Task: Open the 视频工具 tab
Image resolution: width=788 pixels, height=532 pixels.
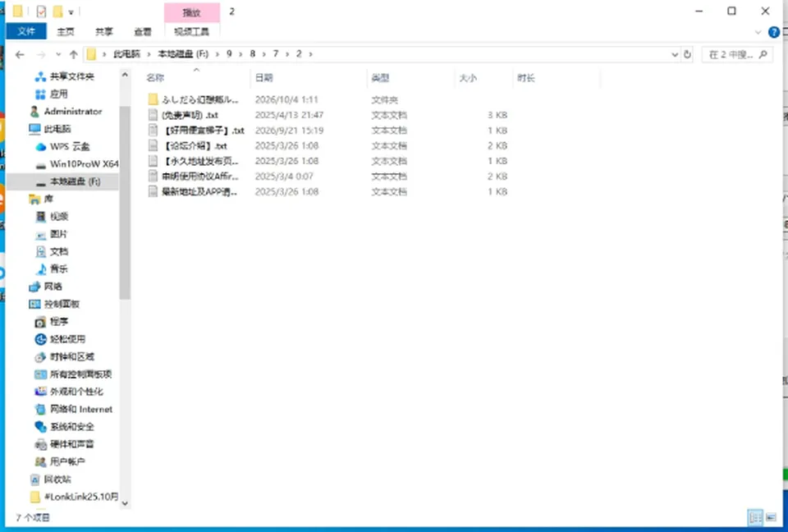Action: [x=191, y=32]
